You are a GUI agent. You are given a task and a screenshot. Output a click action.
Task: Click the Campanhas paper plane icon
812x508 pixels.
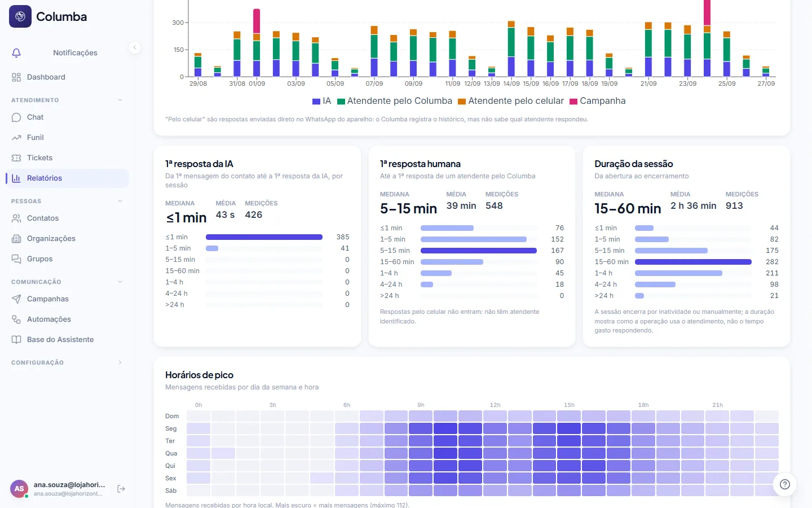[16, 299]
